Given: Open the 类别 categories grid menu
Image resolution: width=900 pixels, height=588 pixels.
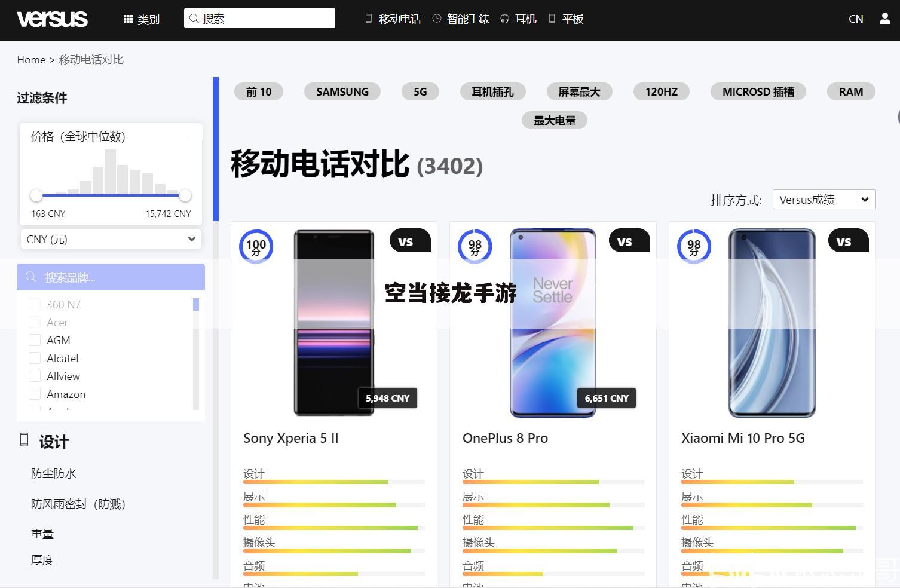Looking at the screenshot, I should pos(142,19).
